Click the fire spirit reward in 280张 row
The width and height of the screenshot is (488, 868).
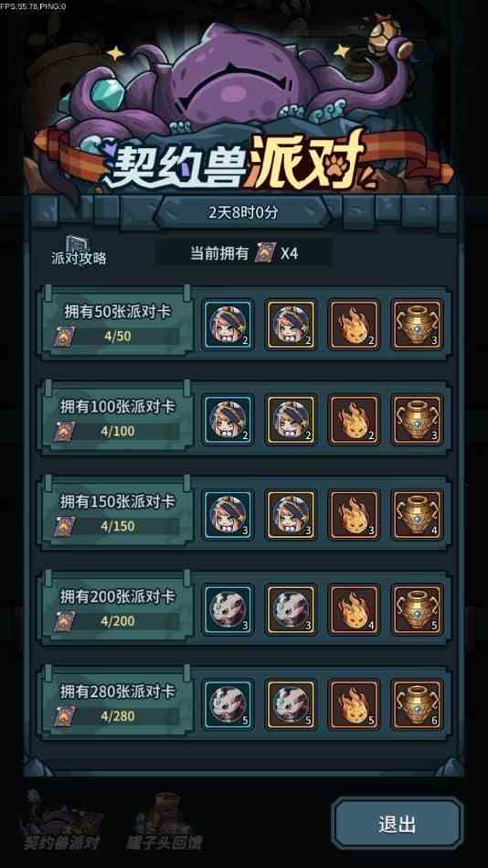355,704
